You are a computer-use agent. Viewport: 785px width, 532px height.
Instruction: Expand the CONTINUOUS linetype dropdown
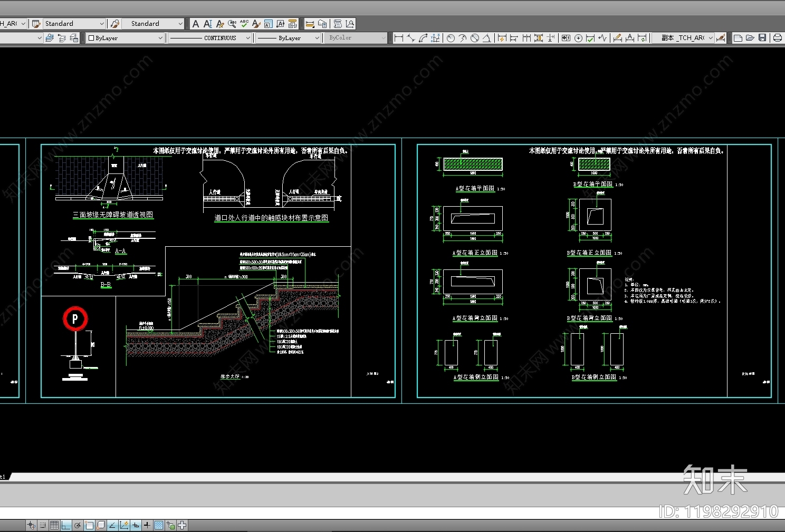pyautogui.click(x=210, y=38)
